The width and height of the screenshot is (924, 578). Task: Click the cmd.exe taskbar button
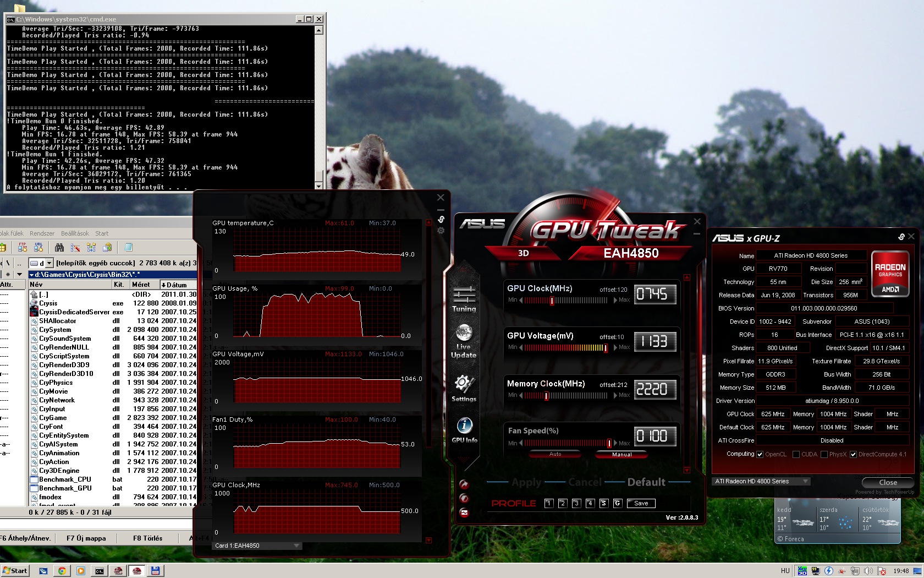pos(100,571)
